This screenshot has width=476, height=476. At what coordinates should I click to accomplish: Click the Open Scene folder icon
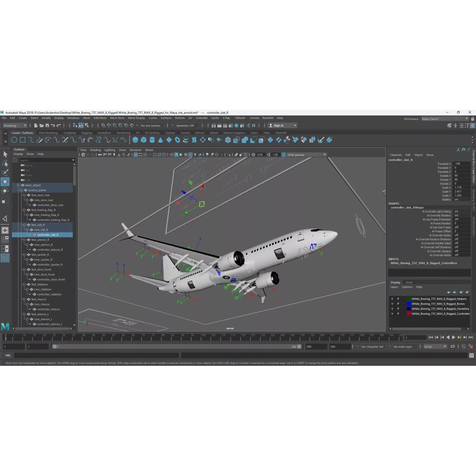tap(41, 125)
